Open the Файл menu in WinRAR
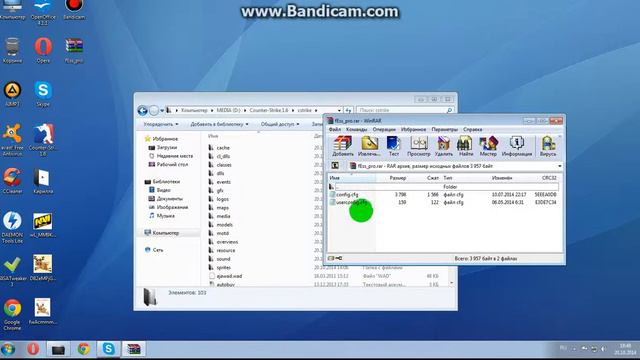 click(335, 129)
